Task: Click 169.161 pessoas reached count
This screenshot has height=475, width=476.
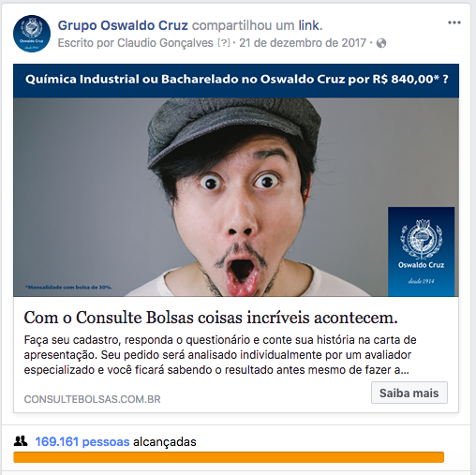Action: click(x=82, y=441)
